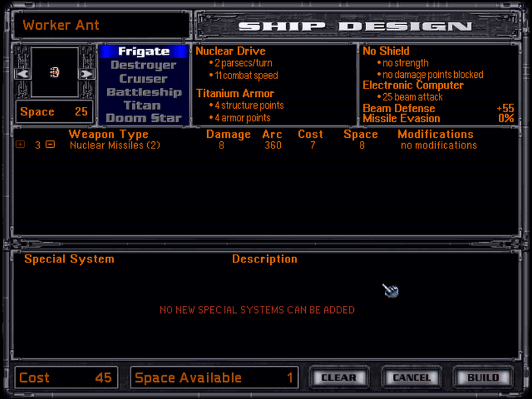Pick the Battleship hull size
The width and height of the screenshot is (532, 399).
[144, 92]
